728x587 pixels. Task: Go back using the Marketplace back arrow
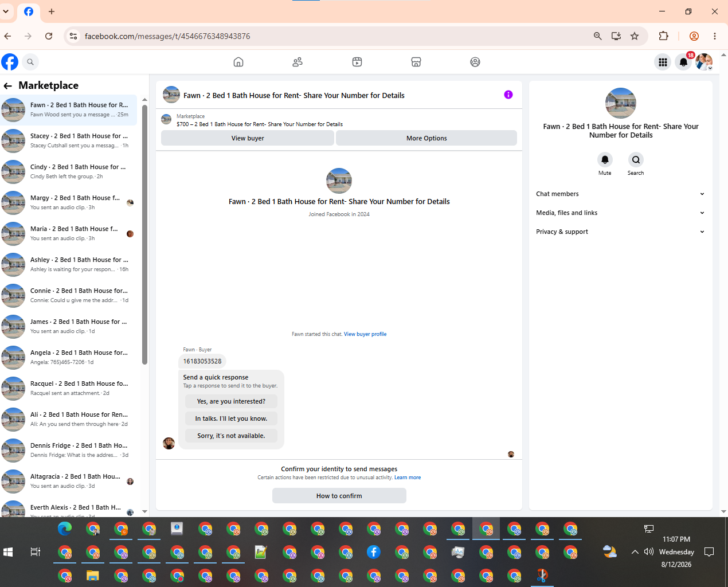coord(8,86)
